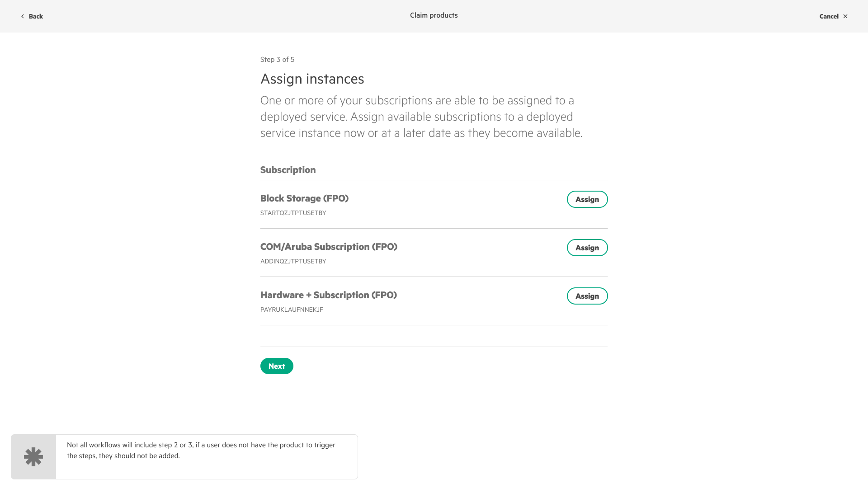868x488 pixels.
Task: Go Back to the previous step
Action: click(x=35, y=16)
